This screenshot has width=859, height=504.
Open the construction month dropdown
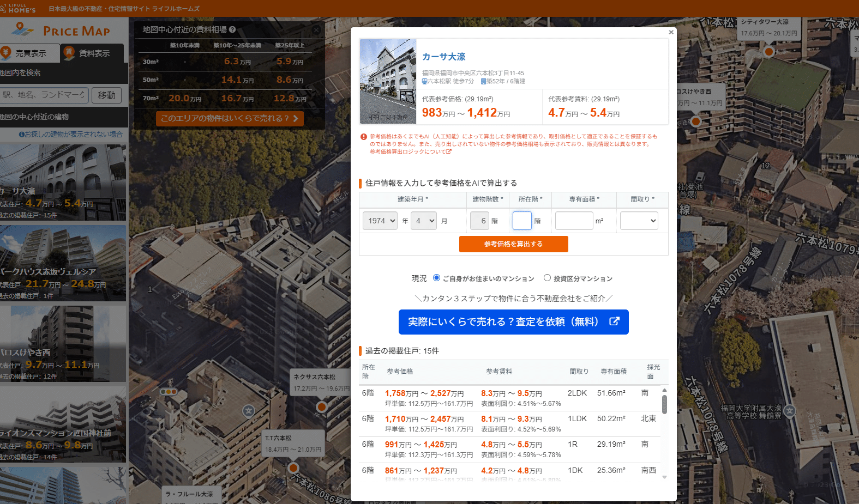tap(424, 221)
